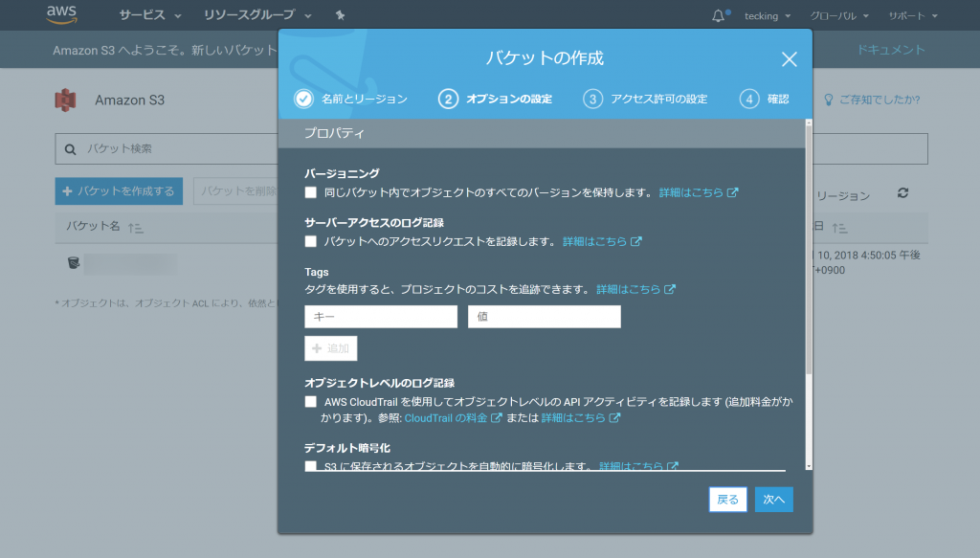This screenshot has width=980, height=558.
Task: Open the ご存知でしたか? link
Action: tap(880, 100)
